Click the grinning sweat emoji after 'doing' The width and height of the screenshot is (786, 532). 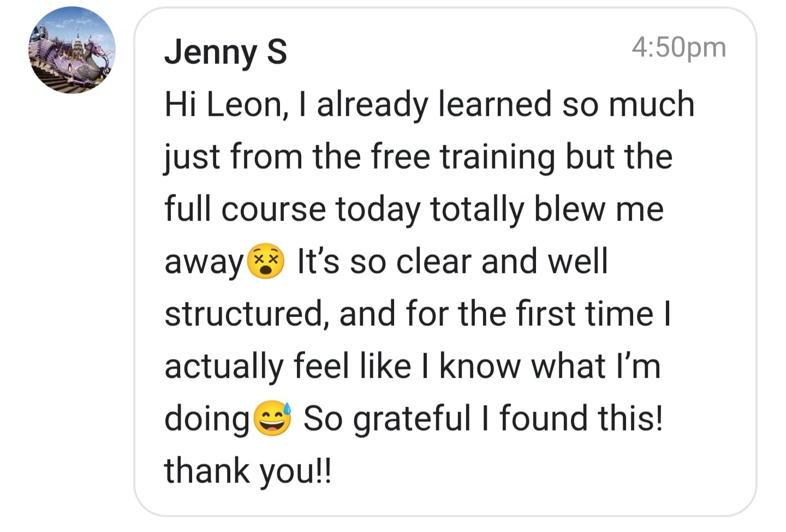coord(273,419)
